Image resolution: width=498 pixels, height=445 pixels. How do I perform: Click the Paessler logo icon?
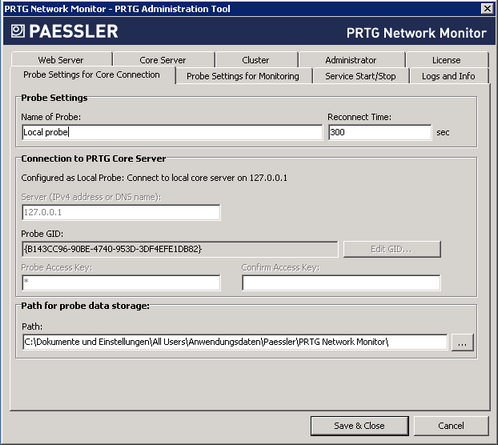[18, 31]
